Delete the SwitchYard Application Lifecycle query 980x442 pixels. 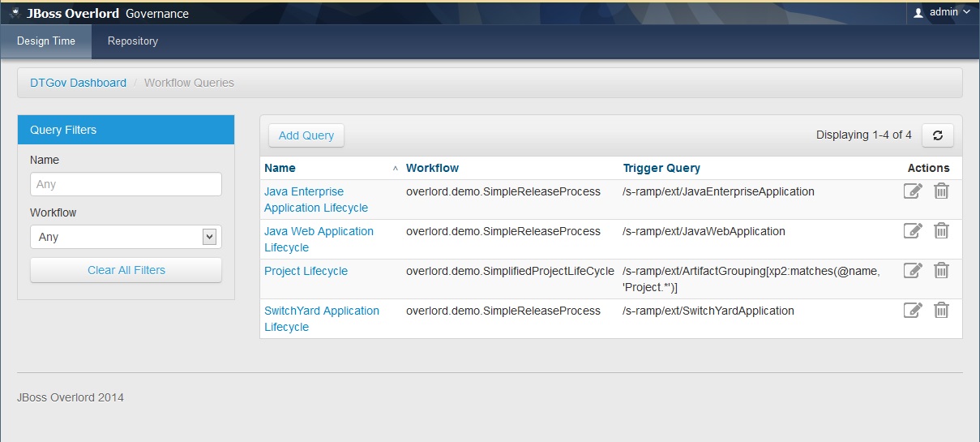pos(941,311)
